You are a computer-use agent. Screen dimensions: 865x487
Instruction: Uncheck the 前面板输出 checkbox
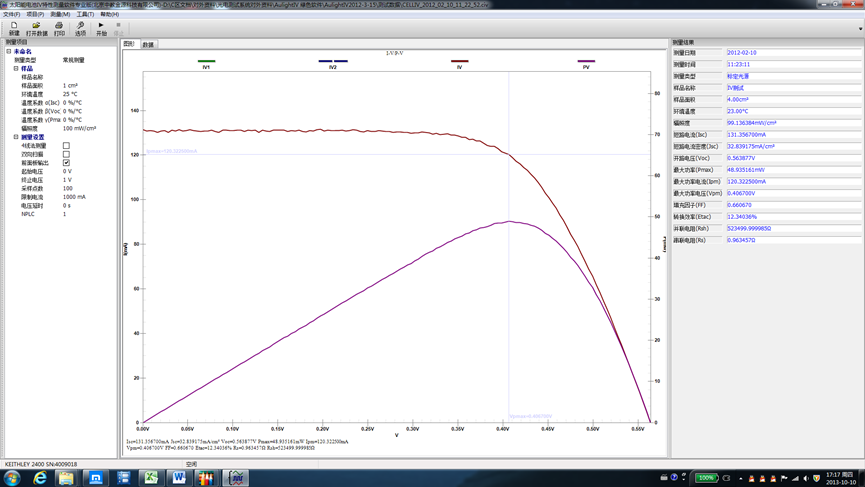66,163
